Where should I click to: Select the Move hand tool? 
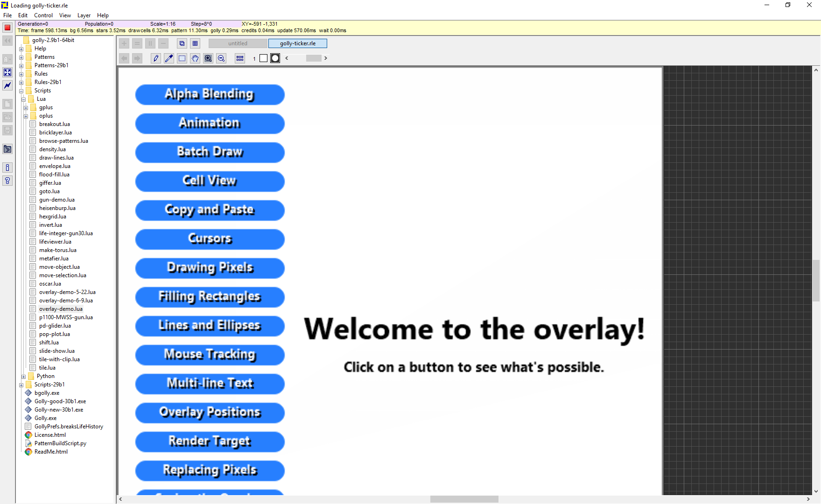(195, 58)
